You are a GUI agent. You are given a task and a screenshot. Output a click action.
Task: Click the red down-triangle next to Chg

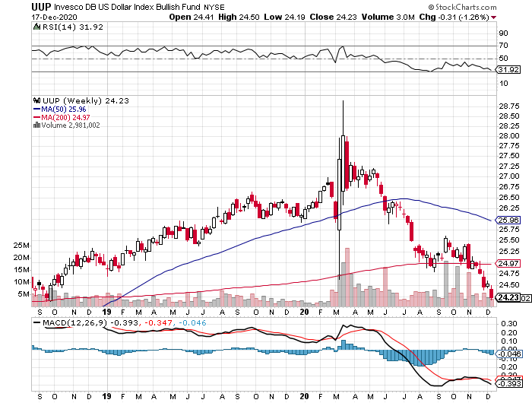[493, 17]
